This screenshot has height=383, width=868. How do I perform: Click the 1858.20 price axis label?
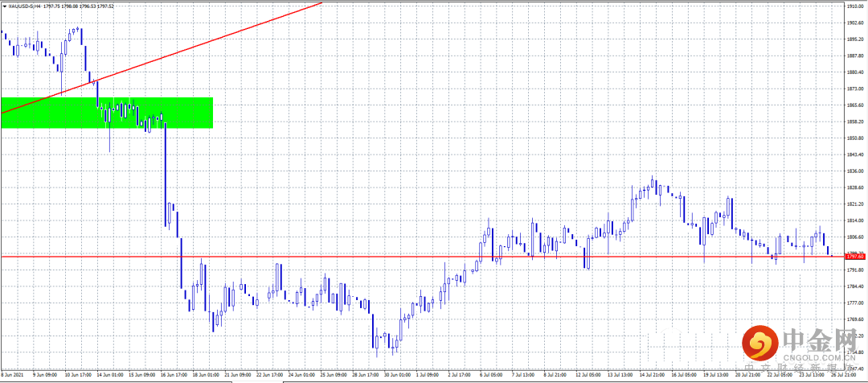pyautogui.click(x=856, y=121)
